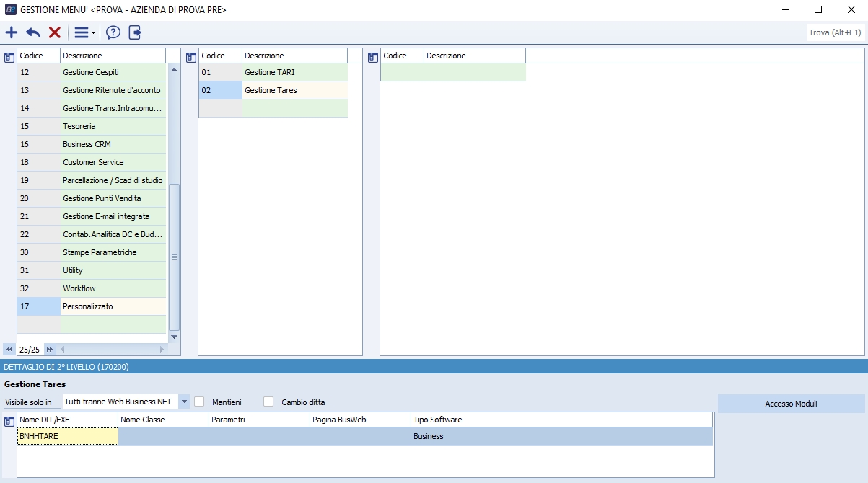This screenshot has width=868, height=483.
Task: Click the BNHHTARE DLL/EXE cell
Action: (x=68, y=436)
